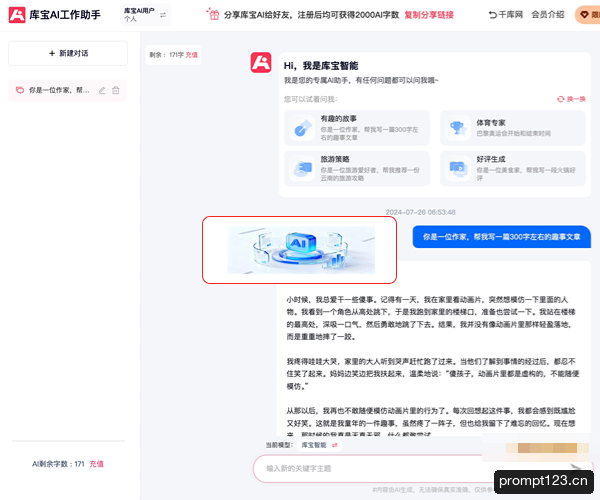Viewport: 600px width, 500px height.
Task: Open 会员介绍 menu item
Action: tap(548, 15)
